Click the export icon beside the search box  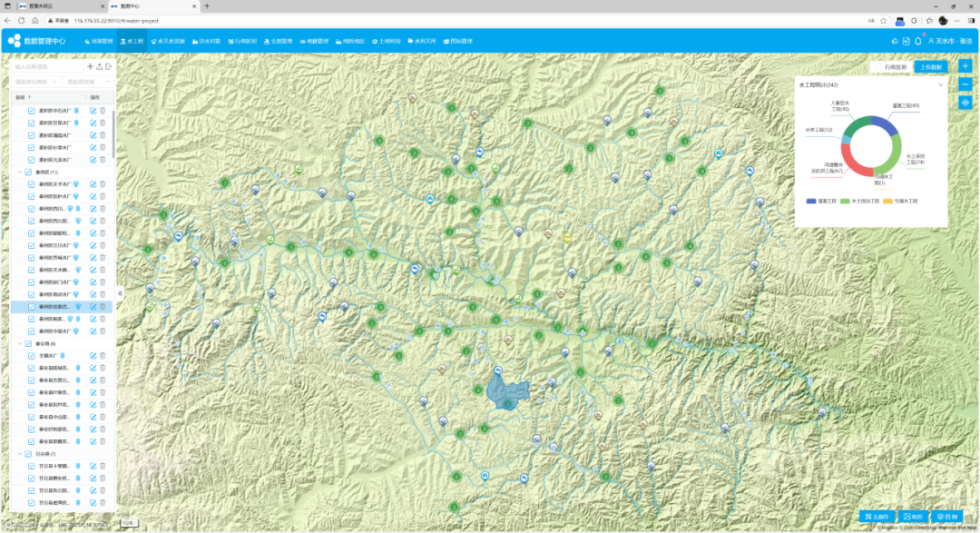coord(109,66)
